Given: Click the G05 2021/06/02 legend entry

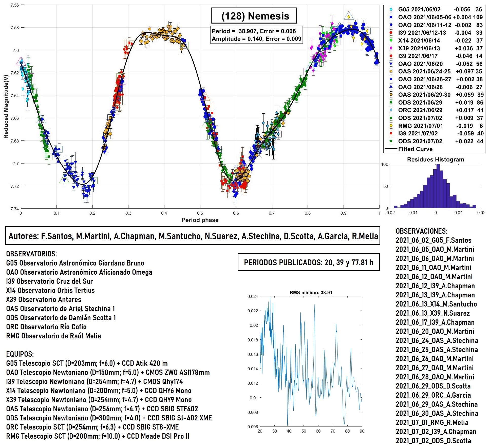Looking at the screenshot, I should (434, 9).
